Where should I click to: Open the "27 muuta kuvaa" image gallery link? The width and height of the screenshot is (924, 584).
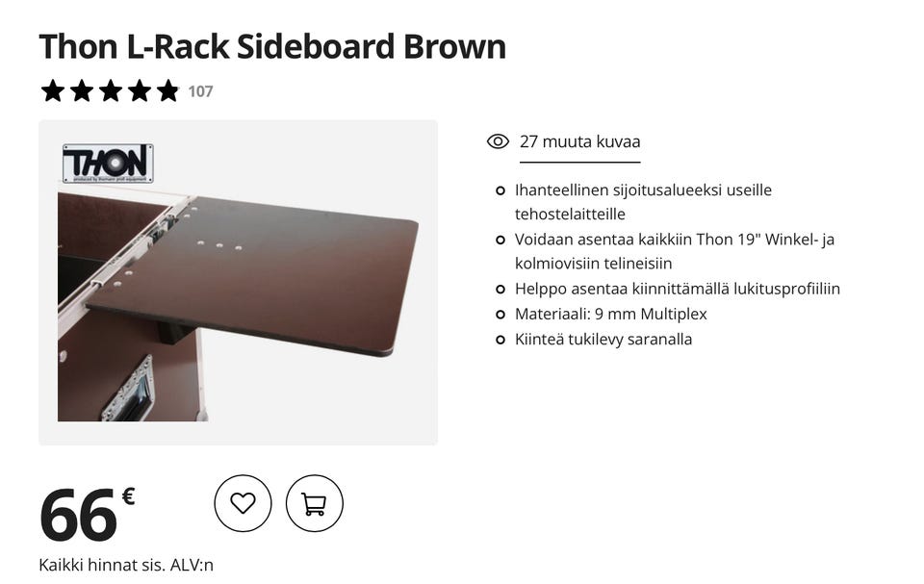[579, 141]
